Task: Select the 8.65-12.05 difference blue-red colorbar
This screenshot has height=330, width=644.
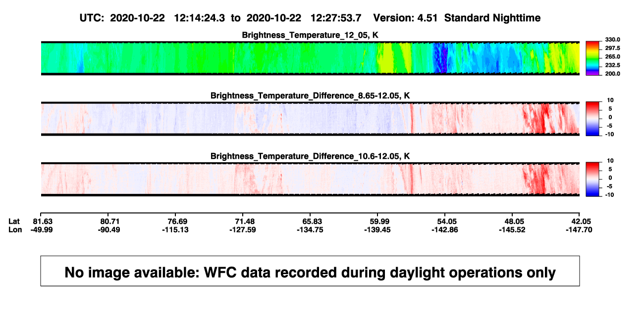Action: click(592, 118)
